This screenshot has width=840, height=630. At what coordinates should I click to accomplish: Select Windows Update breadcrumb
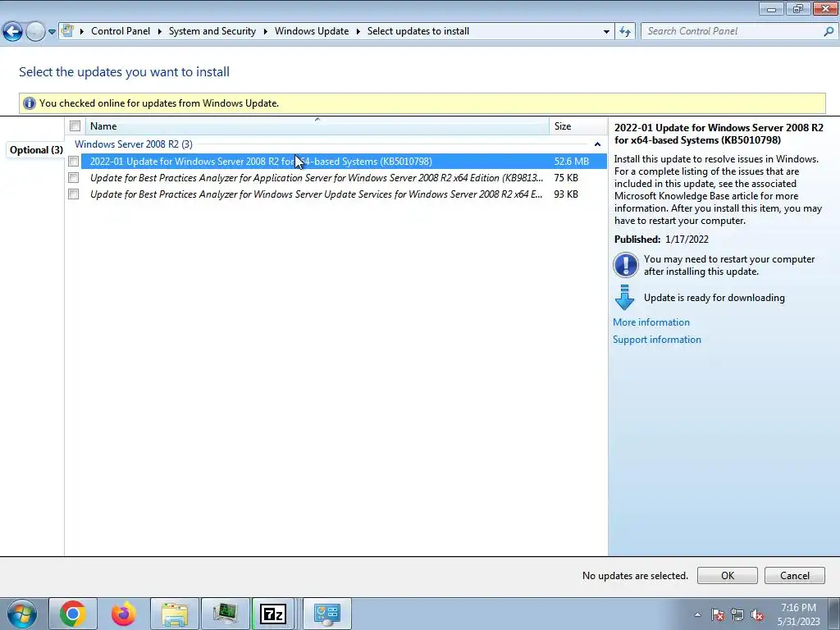coord(312,31)
